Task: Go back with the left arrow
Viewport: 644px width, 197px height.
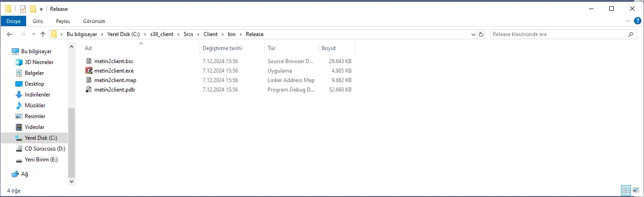Action: pyautogui.click(x=9, y=34)
